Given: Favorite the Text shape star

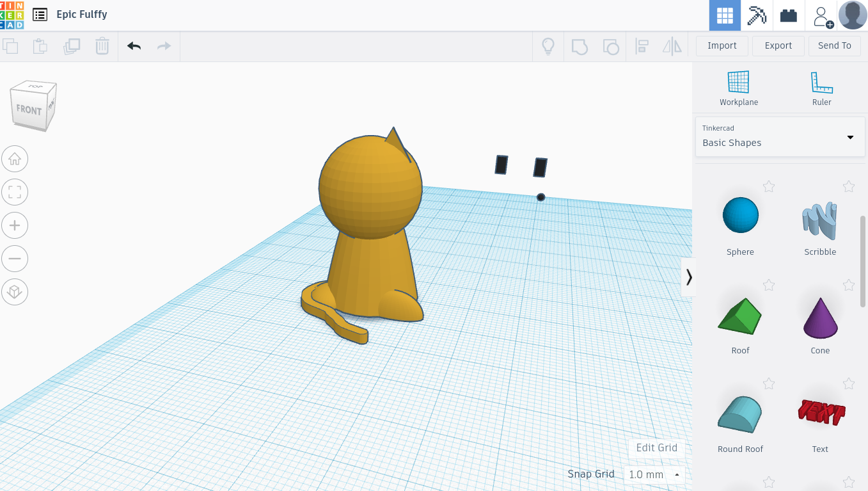Looking at the screenshot, I should tap(849, 383).
